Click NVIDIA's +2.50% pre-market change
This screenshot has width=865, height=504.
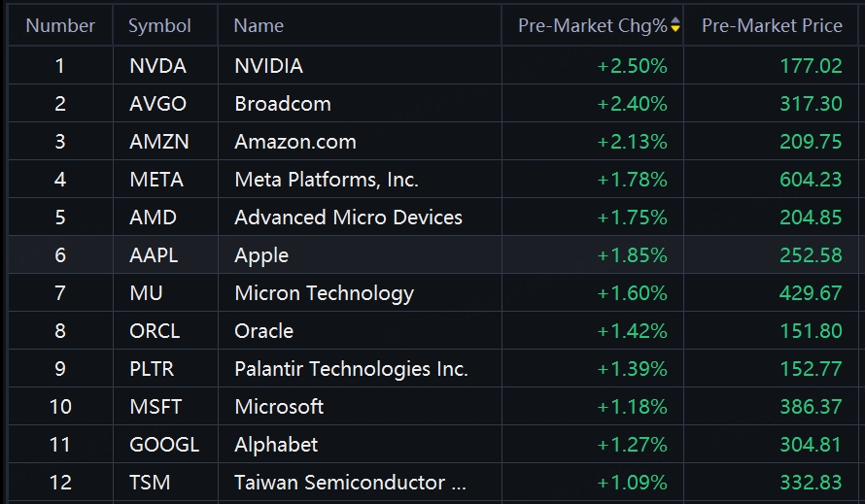click(x=633, y=66)
